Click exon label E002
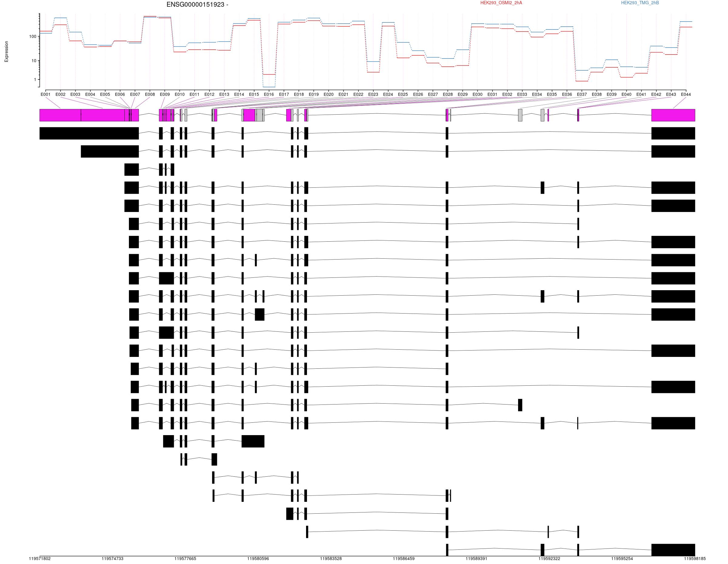The height and width of the screenshot is (564, 728). click(60, 94)
